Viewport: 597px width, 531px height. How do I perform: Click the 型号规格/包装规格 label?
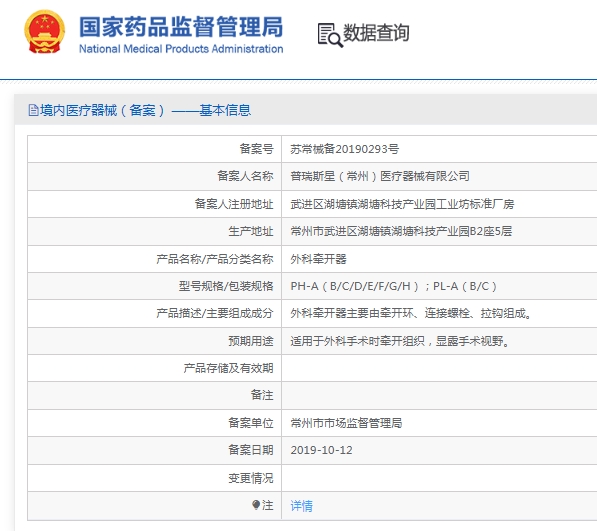(226, 286)
